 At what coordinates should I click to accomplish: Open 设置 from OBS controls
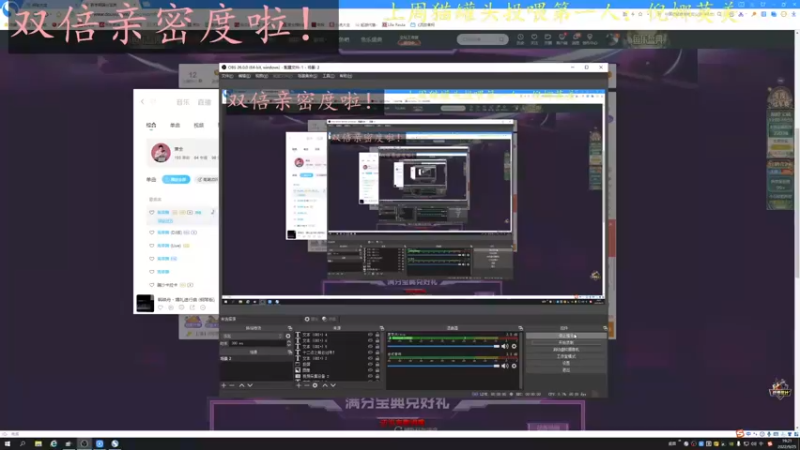(566, 363)
